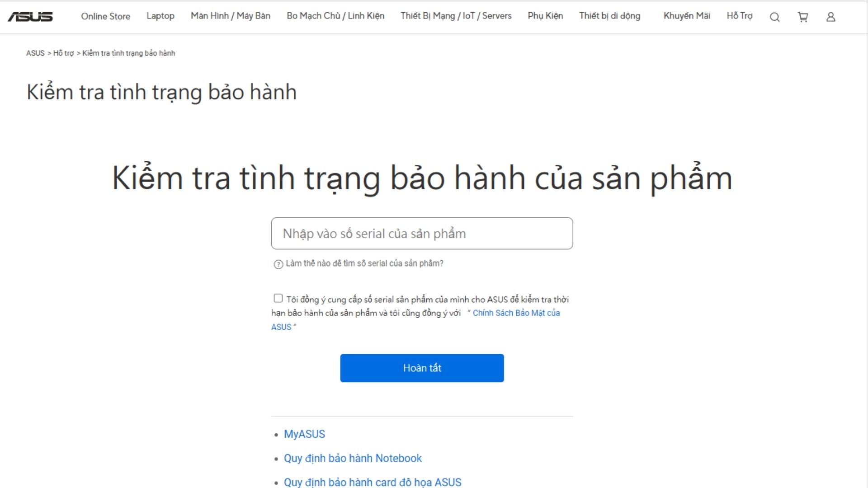Screen dimensions: 868x488
Task: Tick the serial number consent checkbox
Action: (278, 298)
